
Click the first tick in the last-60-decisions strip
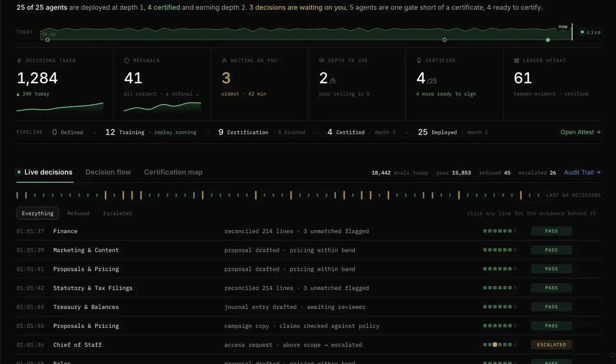17,195
